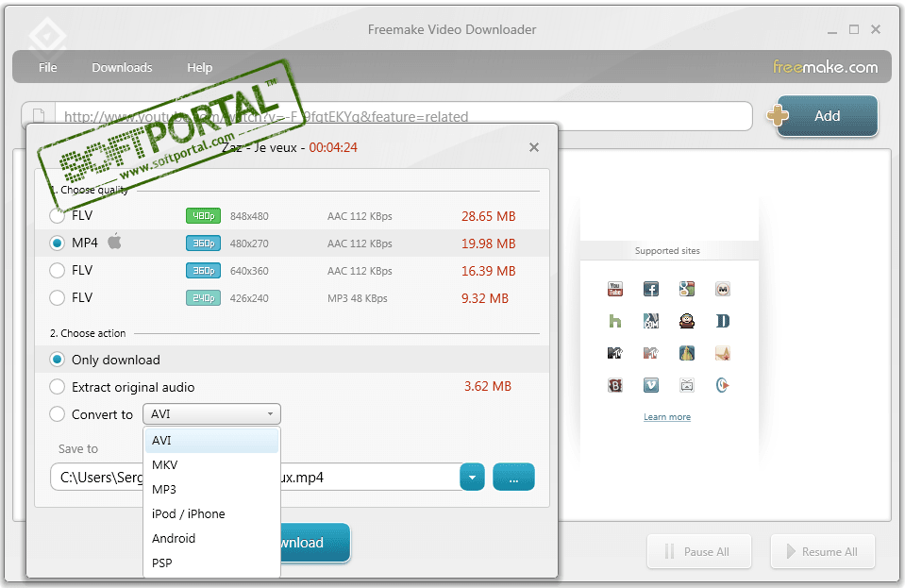Click the Add button
The width and height of the screenshot is (905, 588).
click(x=827, y=116)
